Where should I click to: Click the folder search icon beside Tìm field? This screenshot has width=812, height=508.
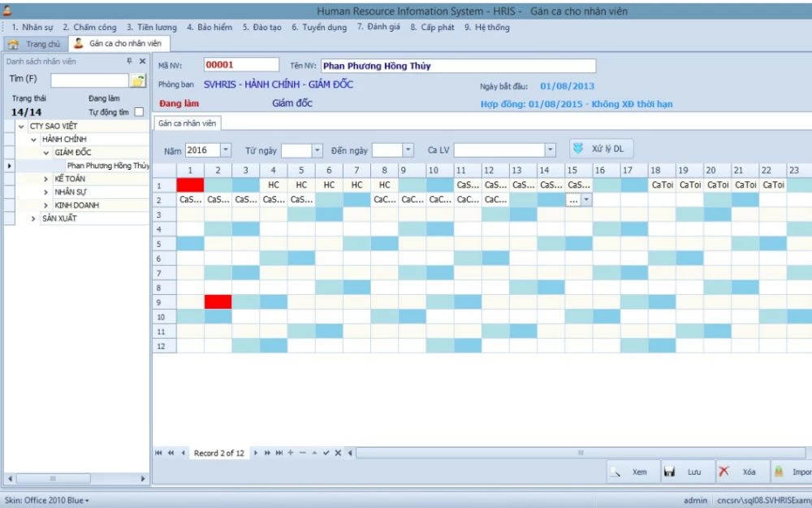pos(138,80)
